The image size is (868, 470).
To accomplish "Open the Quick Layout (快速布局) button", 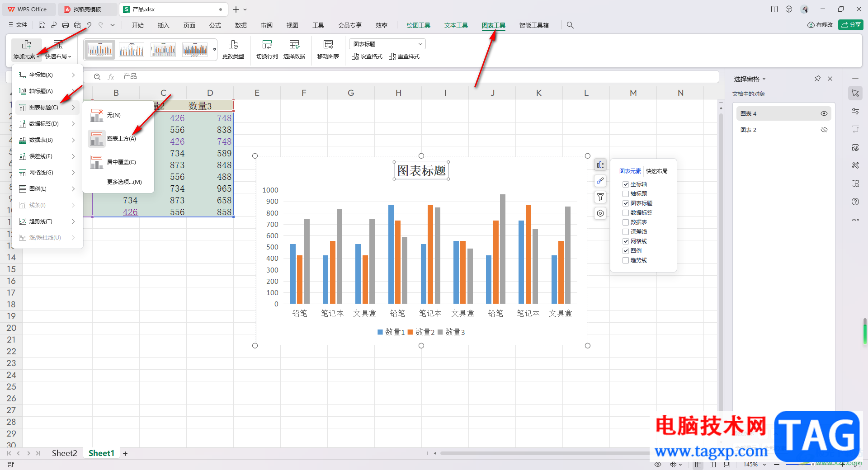I will coord(58,50).
